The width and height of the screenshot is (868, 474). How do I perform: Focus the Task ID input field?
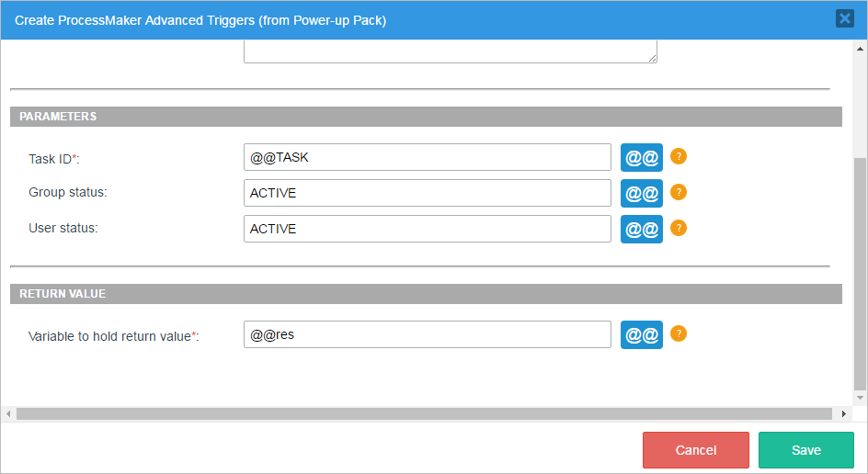(427, 157)
